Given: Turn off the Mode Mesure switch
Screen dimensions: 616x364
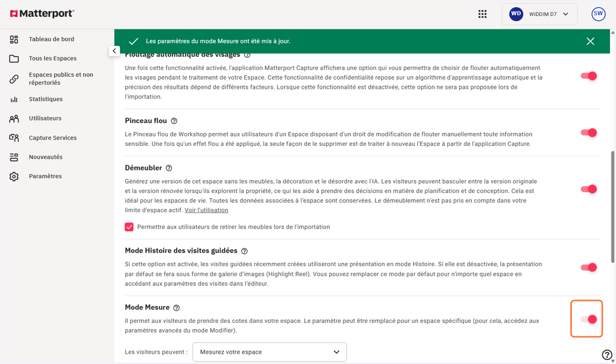Looking at the screenshot, I should pos(589,319).
